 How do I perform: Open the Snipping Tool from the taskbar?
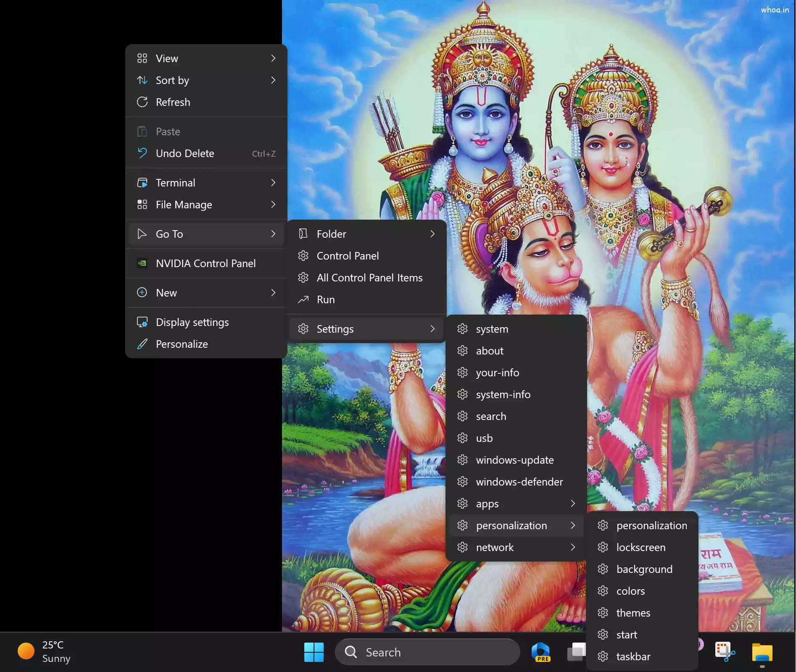coord(724,651)
